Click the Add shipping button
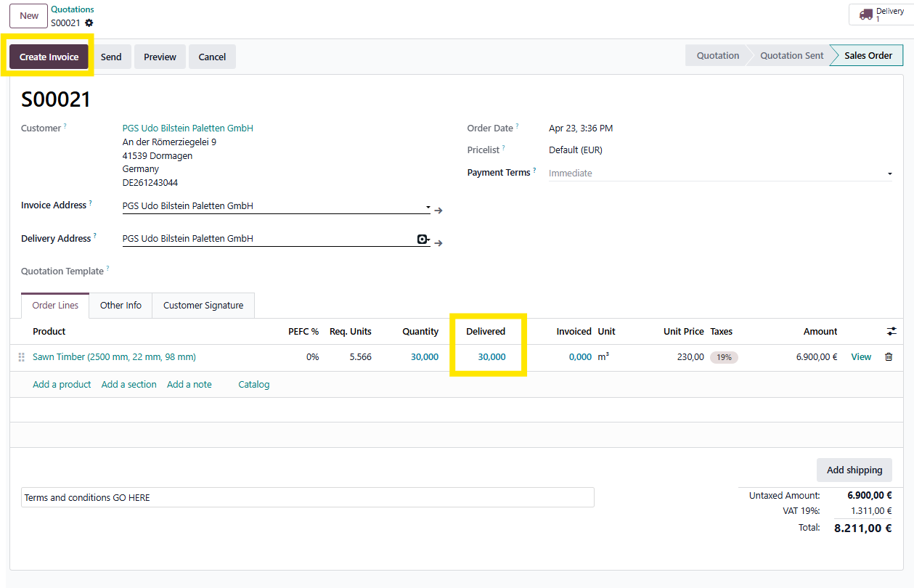The image size is (914, 588). coord(854,470)
